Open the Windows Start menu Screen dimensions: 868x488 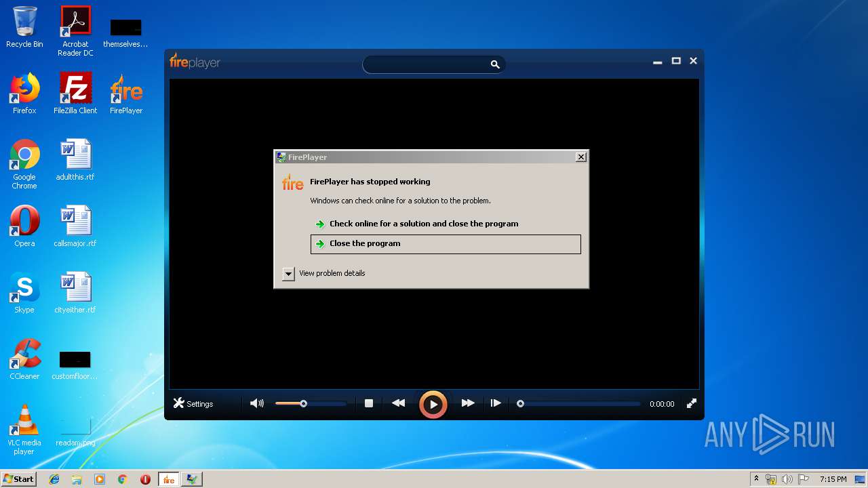[x=18, y=479]
